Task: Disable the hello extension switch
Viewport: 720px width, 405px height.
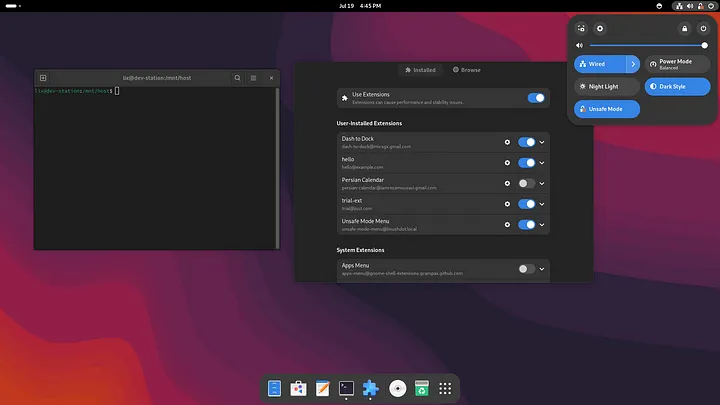Action: coord(527,163)
